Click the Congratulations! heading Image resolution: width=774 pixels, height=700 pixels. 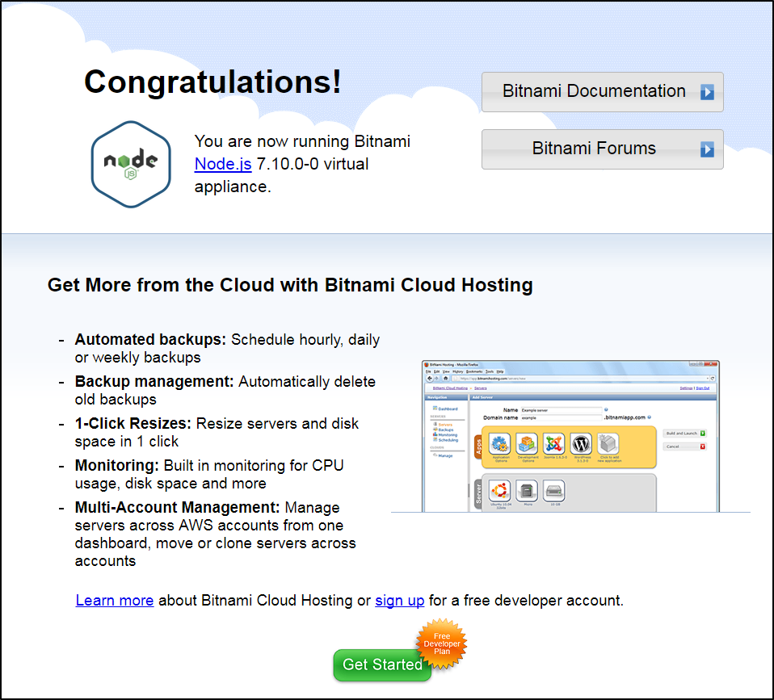[212, 82]
